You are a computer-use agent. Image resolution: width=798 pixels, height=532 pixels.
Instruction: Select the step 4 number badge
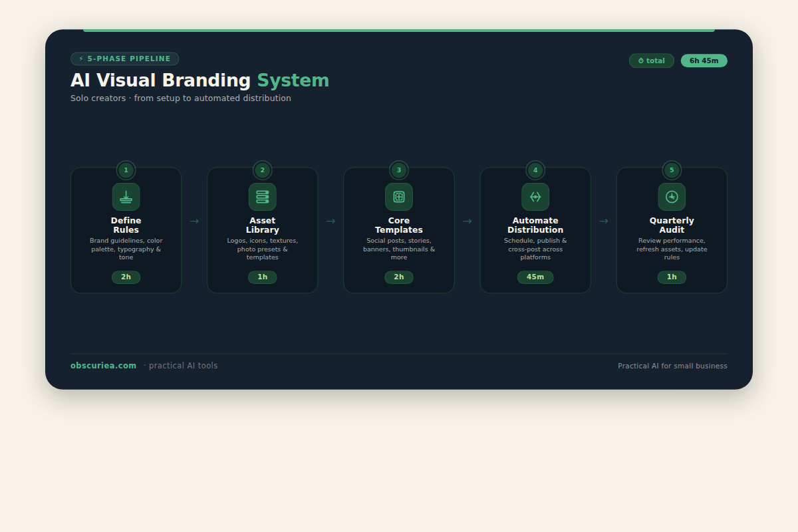(535, 170)
